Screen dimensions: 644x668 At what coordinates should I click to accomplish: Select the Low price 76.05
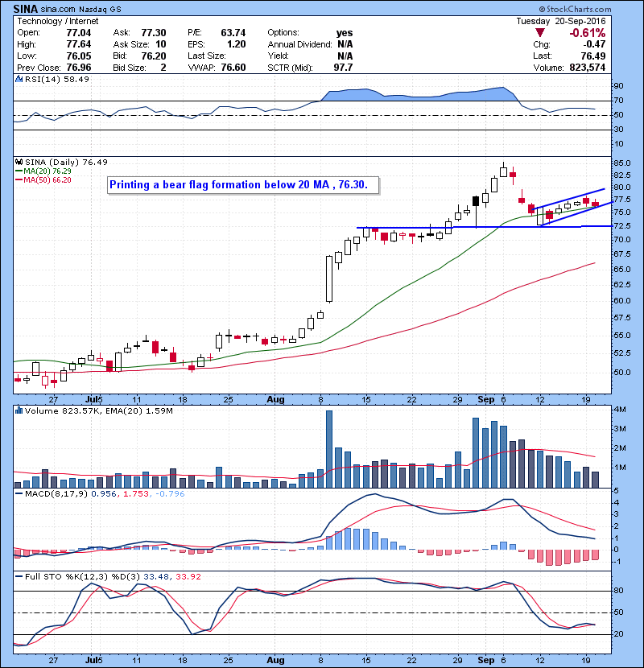(x=79, y=56)
